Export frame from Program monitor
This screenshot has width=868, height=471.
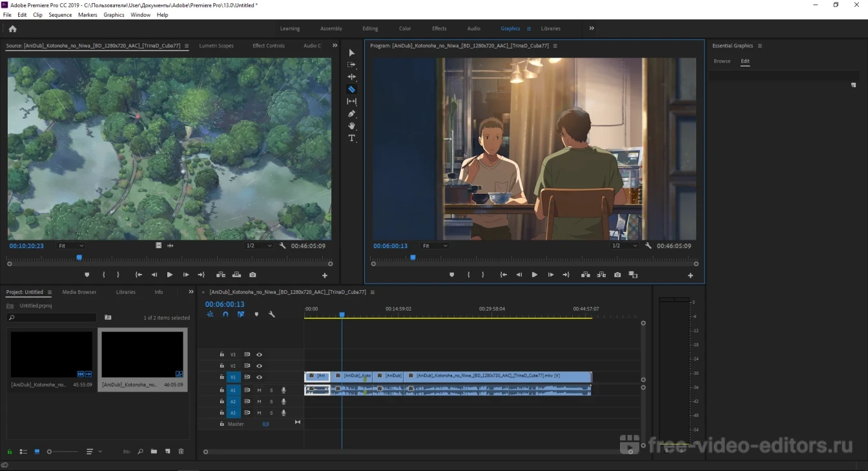[617, 275]
